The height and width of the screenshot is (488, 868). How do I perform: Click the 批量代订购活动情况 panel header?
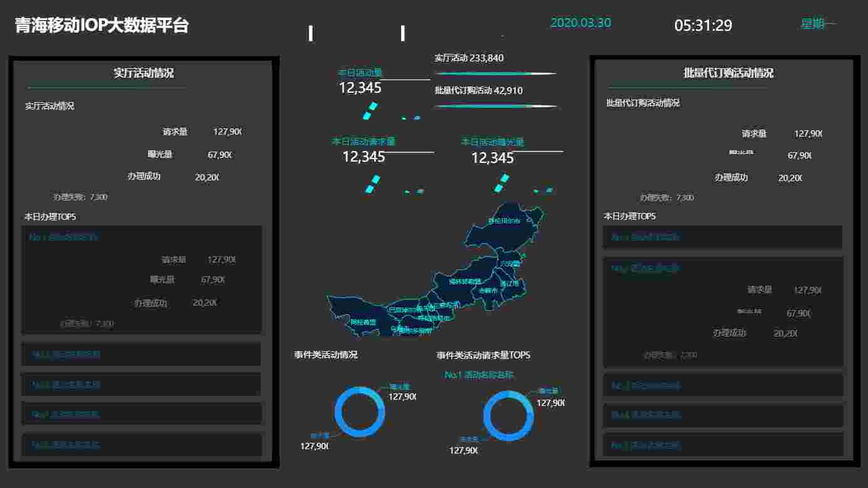[728, 73]
